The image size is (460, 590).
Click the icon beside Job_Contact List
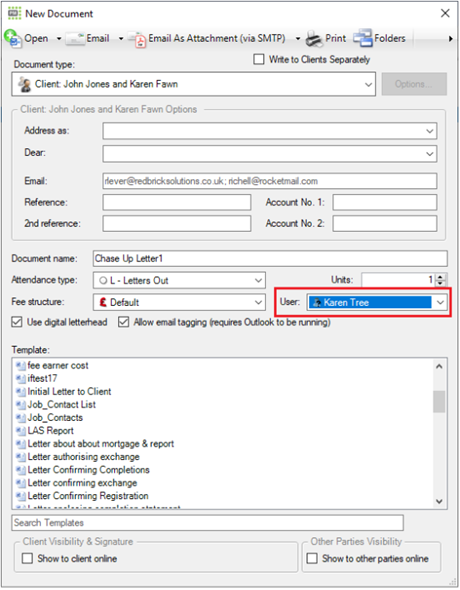[21, 404]
